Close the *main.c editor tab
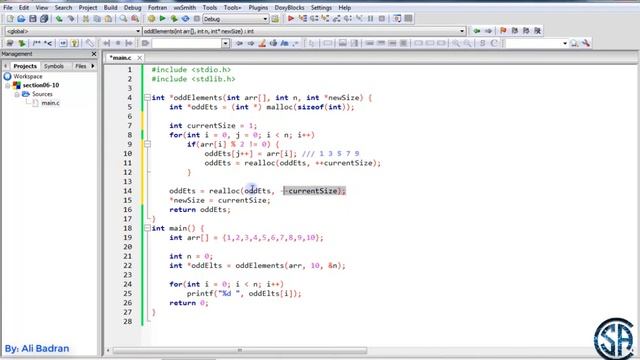 140,58
